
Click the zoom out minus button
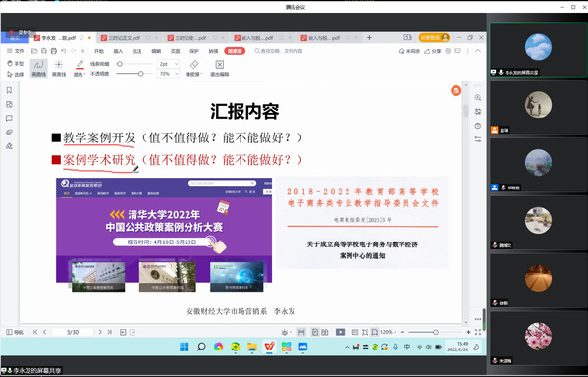(x=402, y=332)
